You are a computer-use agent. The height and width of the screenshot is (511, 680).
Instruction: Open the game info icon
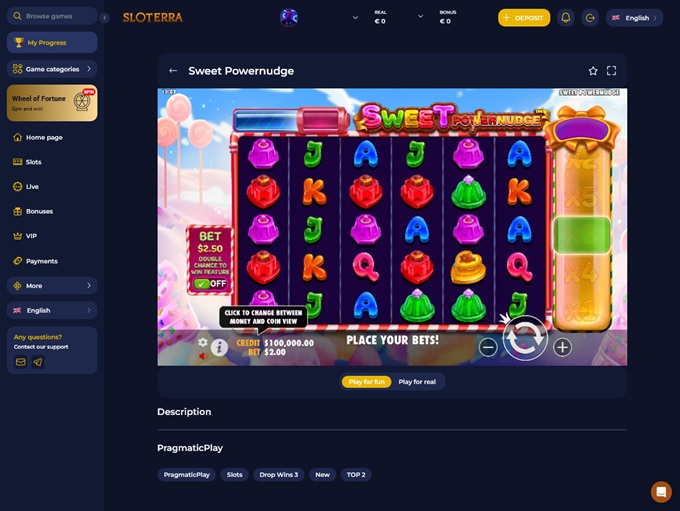coord(219,347)
